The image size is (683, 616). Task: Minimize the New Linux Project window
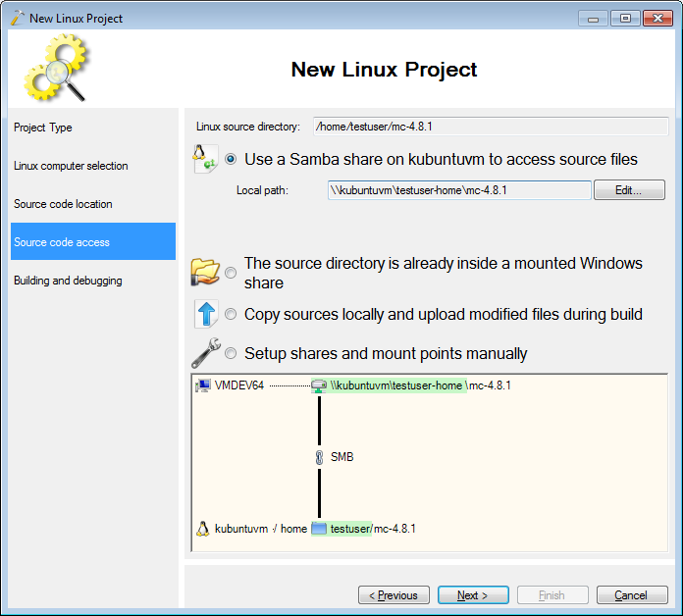tap(593, 19)
